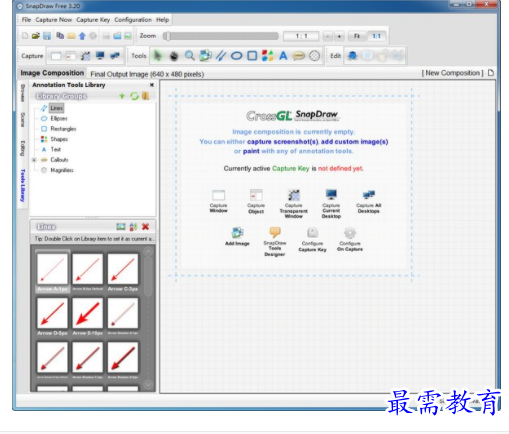Click Configure On Capture in canvas
This screenshot has width=509, height=434.
(x=350, y=239)
